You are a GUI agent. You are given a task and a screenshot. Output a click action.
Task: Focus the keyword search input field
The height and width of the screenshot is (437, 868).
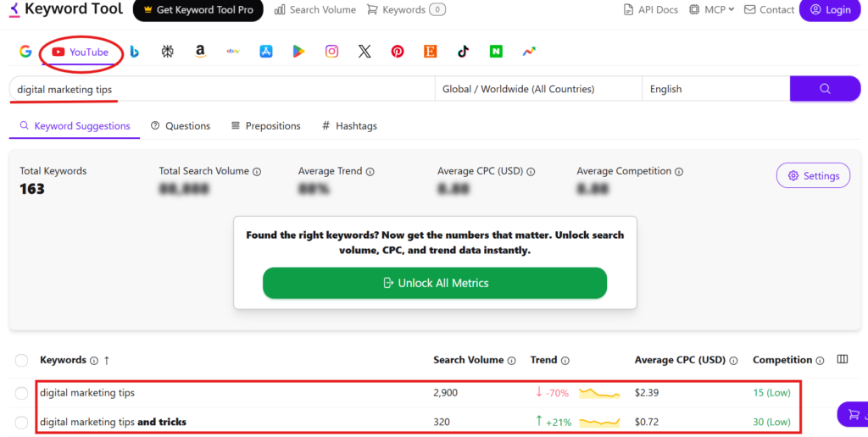click(x=222, y=89)
